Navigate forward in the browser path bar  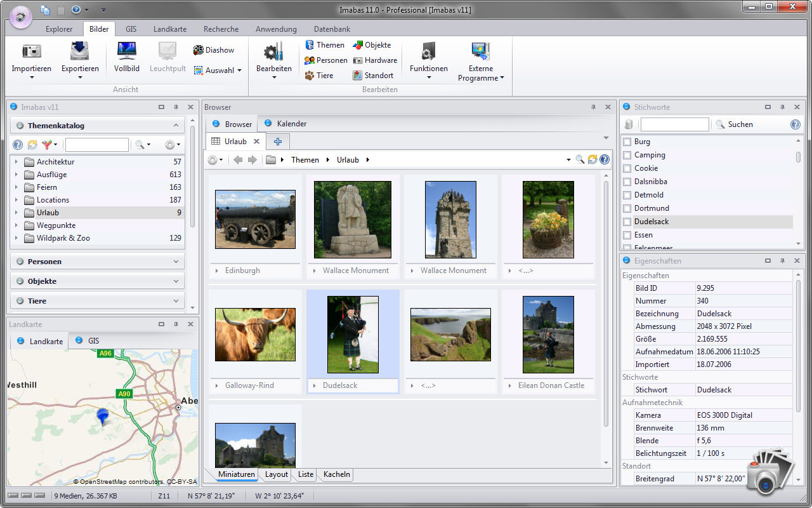[x=252, y=160]
